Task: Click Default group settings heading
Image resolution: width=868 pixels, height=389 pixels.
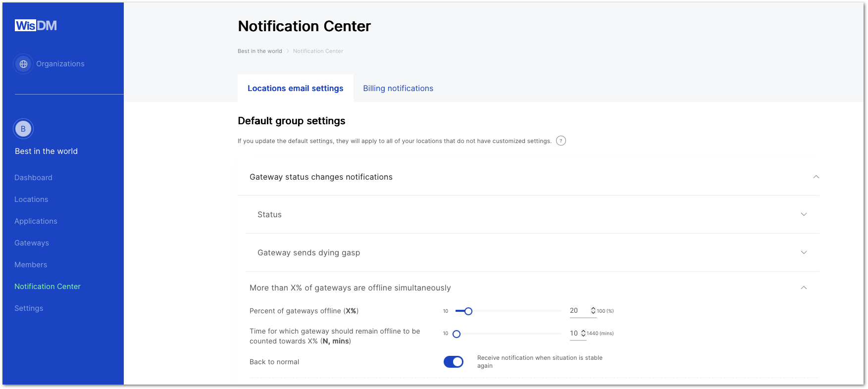Action: pyautogui.click(x=292, y=121)
